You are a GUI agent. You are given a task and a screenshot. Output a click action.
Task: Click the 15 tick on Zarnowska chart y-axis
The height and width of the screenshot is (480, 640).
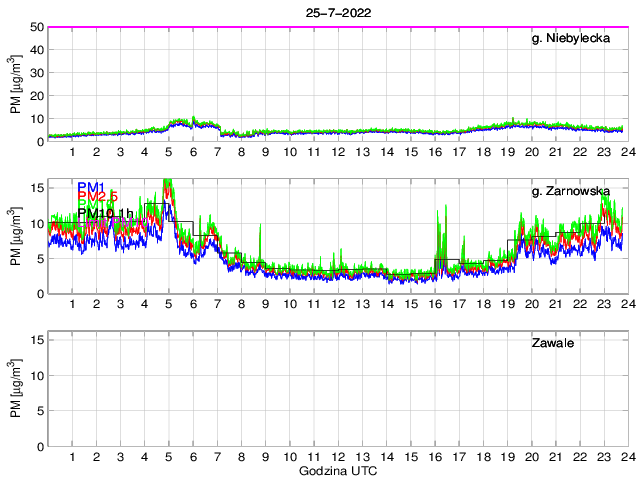pos(36,187)
